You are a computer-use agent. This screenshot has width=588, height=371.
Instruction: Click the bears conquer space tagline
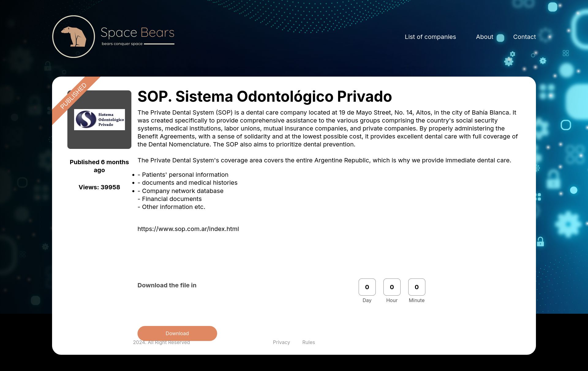click(x=122, y=44)
